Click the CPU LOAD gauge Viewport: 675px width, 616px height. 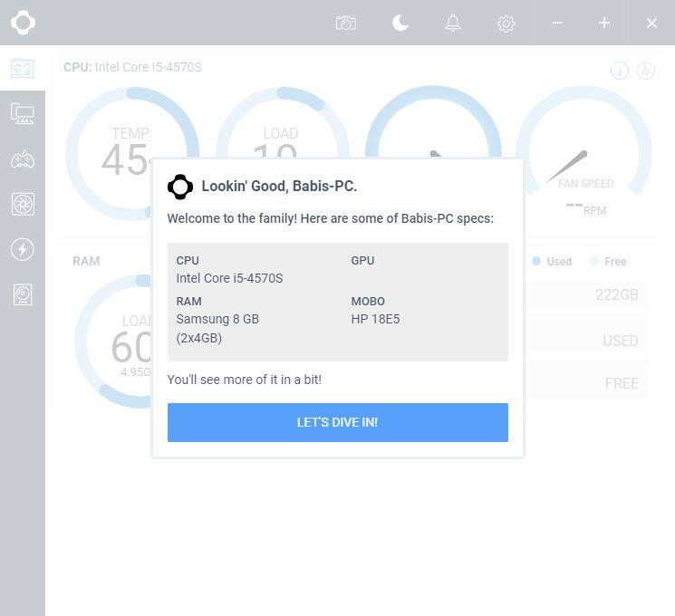pos(283,122)
